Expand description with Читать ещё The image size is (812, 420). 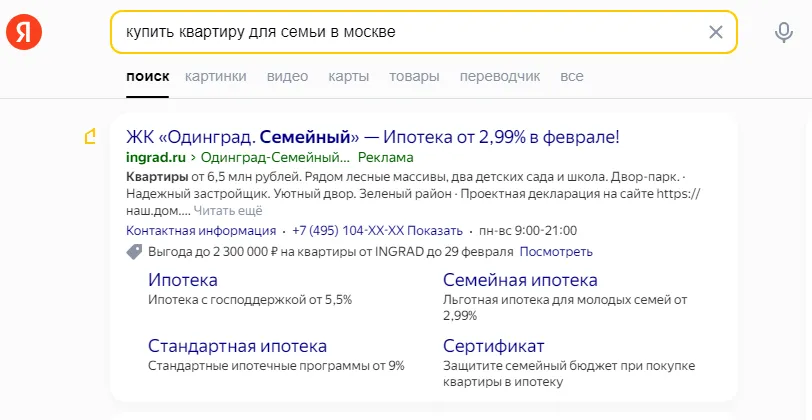tap(228, 211)
